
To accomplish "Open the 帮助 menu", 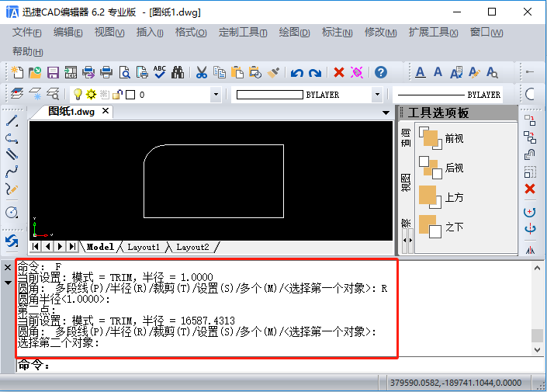I will pyautogui.click(x=28, y=52).
